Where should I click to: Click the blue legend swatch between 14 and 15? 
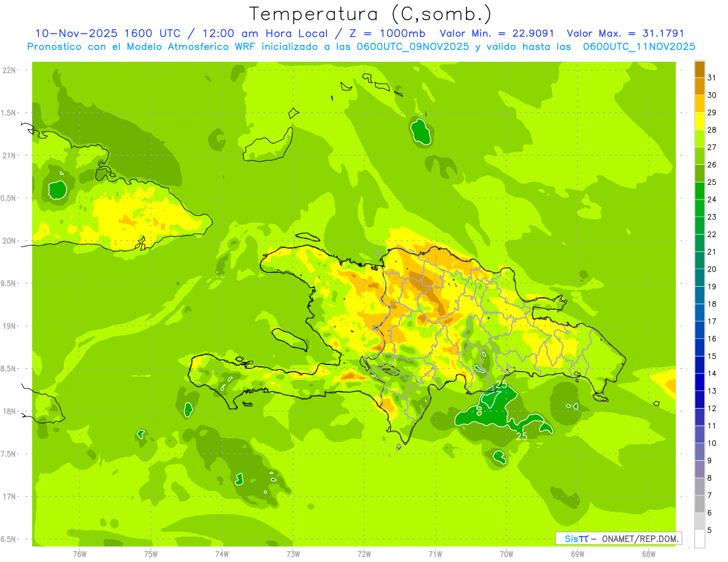[699, 365]
